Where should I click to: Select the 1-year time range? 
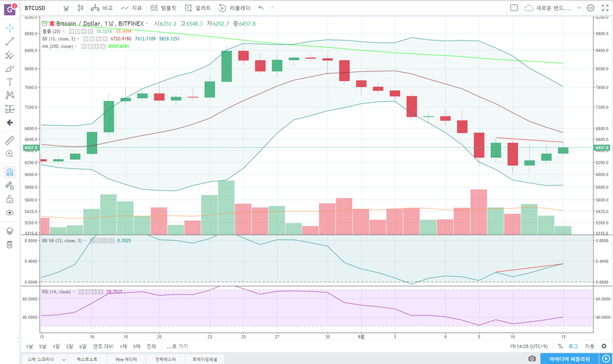pyautogui.click(x=124, y=346)
